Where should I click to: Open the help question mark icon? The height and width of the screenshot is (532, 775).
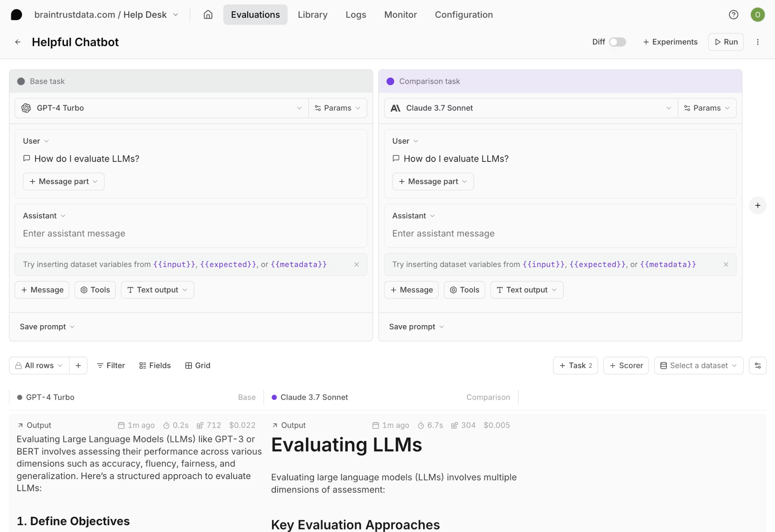(733, 14)
